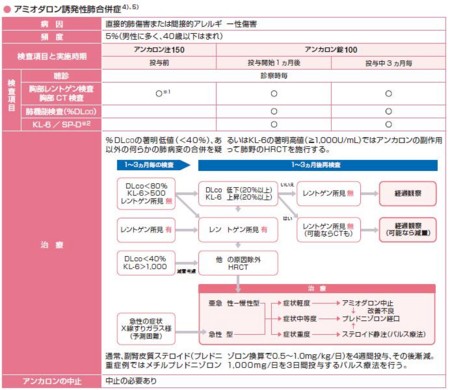Click the vertical 検査項目 side header
The height and width of the screenshot is (390, 450).
12,100
